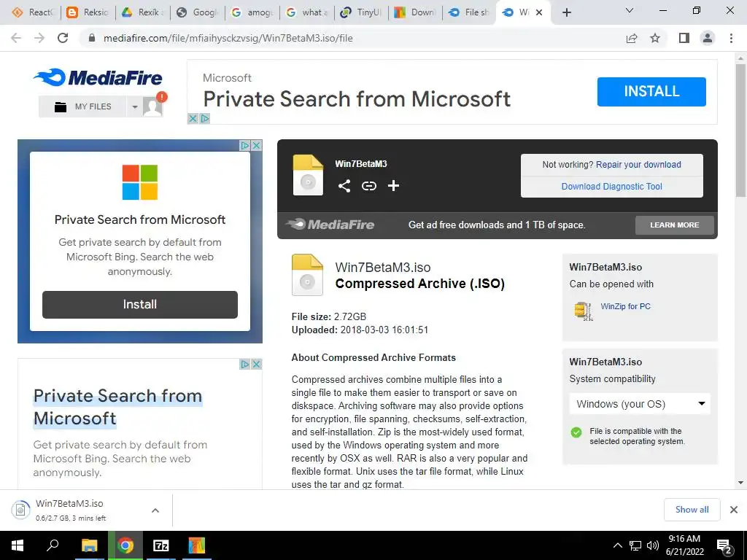Click the user avatar with notification badge
747x560 pixels.
coord(153,106)
